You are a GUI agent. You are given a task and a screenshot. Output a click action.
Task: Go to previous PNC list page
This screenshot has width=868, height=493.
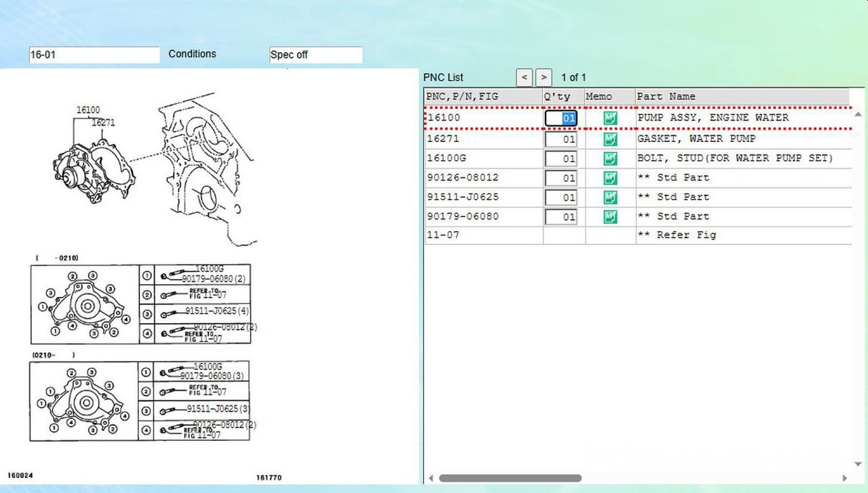(x=525, y=78)
